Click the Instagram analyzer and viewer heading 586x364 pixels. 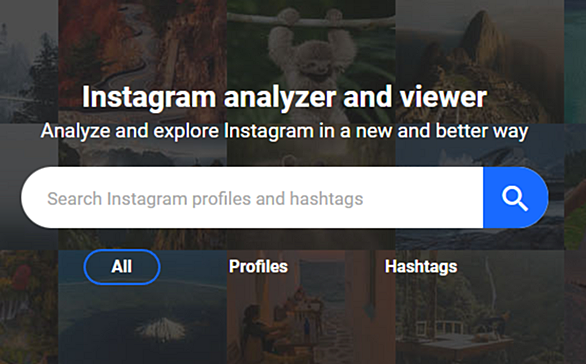click(x=284, y=97)
